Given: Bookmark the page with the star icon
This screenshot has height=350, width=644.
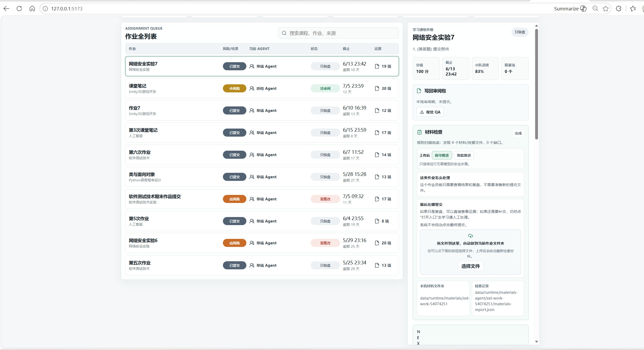Looking at the screenshot, I should 606,9.
